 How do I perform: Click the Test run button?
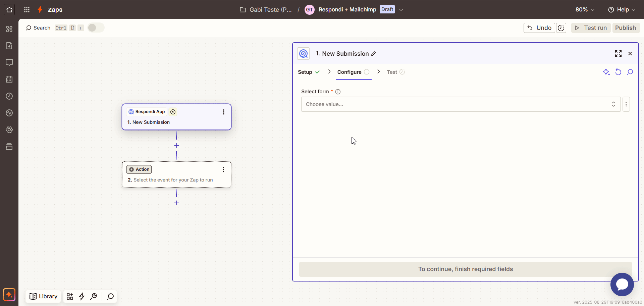[591, 28]
